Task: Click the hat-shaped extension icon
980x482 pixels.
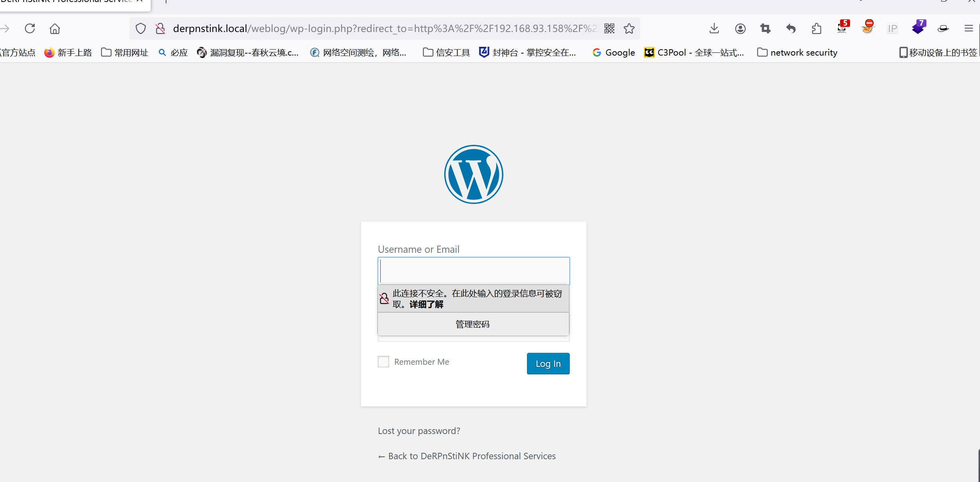Action: pyautogui.click(x=943, y=28)
